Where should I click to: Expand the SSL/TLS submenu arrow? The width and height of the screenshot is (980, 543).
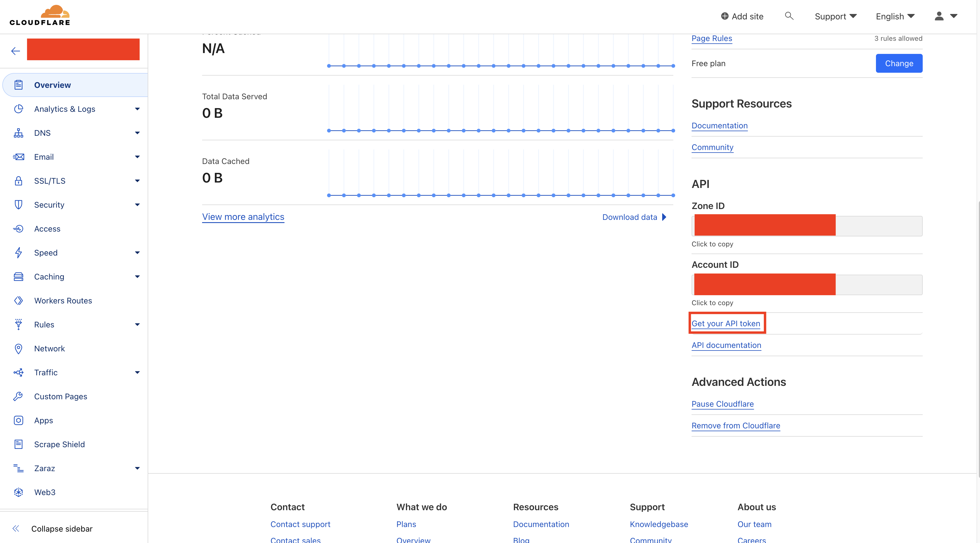click(x=137, y=181)
